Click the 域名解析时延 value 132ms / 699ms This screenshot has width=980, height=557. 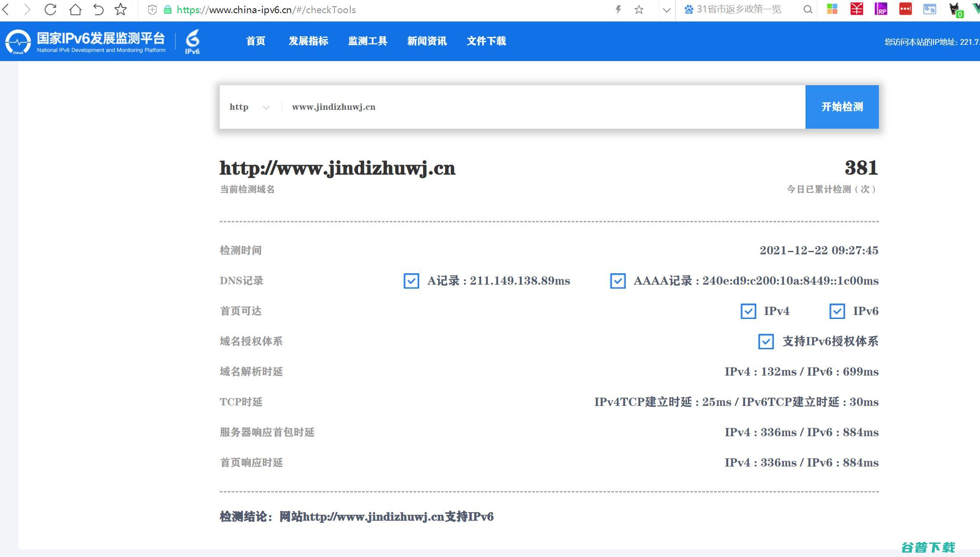pos(802,372)
